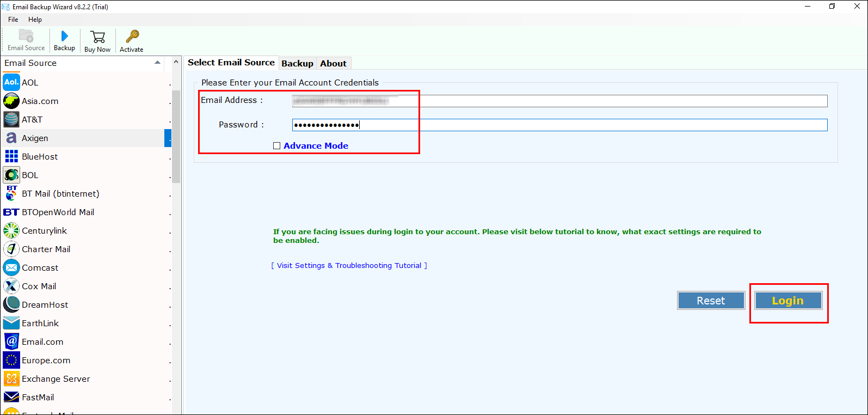
Task: Collapse the Email Source list header arrow
Action: 158,63
